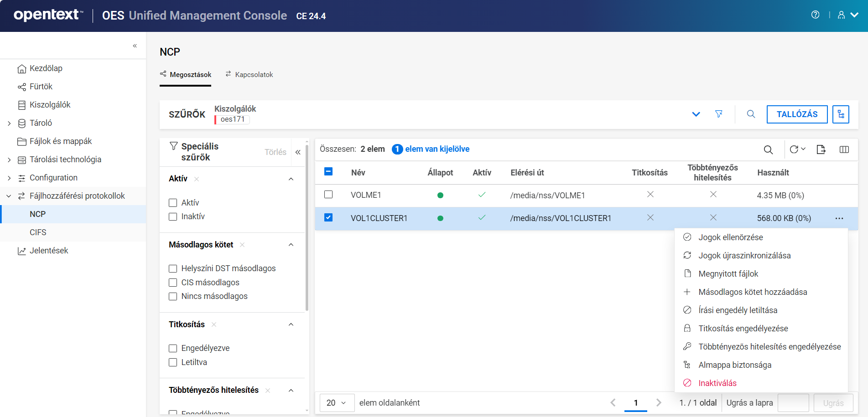Select Inaktiválás in the context menu

click(x=717, y=383)
